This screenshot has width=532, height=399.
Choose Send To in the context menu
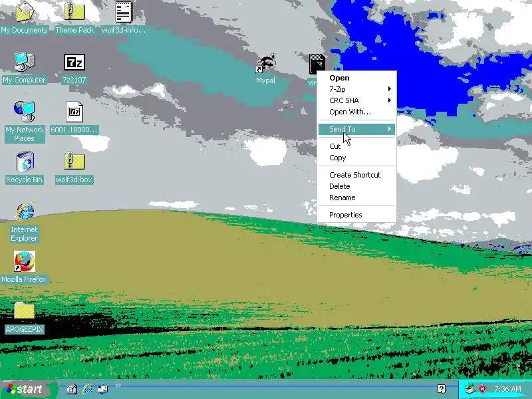pos(356,129)
